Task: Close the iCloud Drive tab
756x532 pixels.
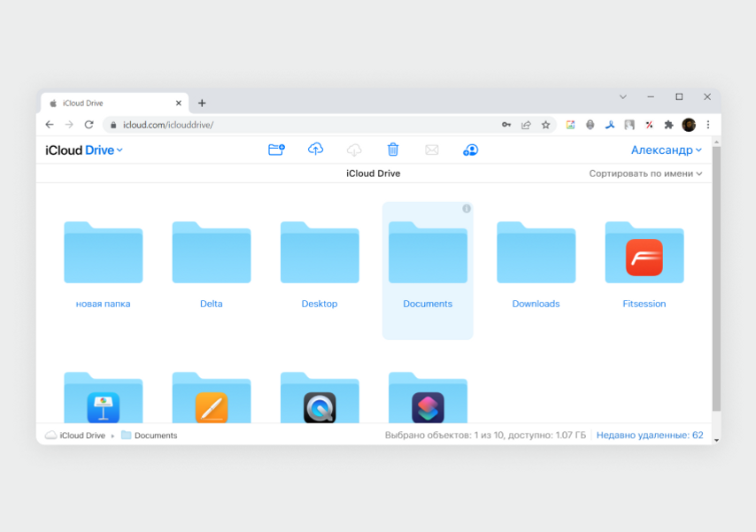Action: point(179,104)
